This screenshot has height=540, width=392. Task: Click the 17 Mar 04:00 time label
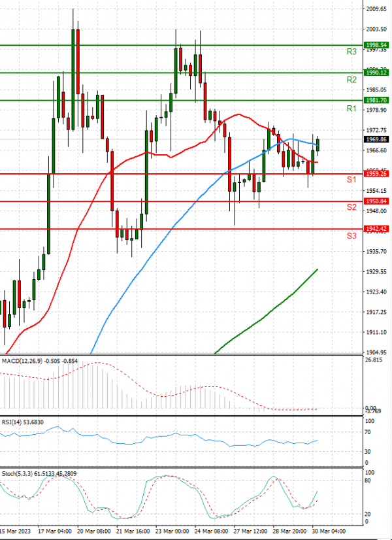click(x=54, y=531)
